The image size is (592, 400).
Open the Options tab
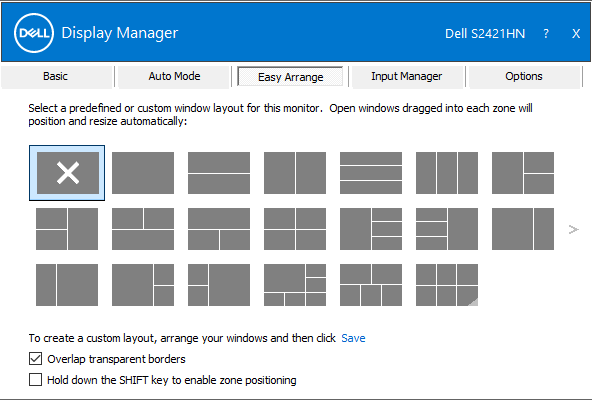[x=524, y=77]
